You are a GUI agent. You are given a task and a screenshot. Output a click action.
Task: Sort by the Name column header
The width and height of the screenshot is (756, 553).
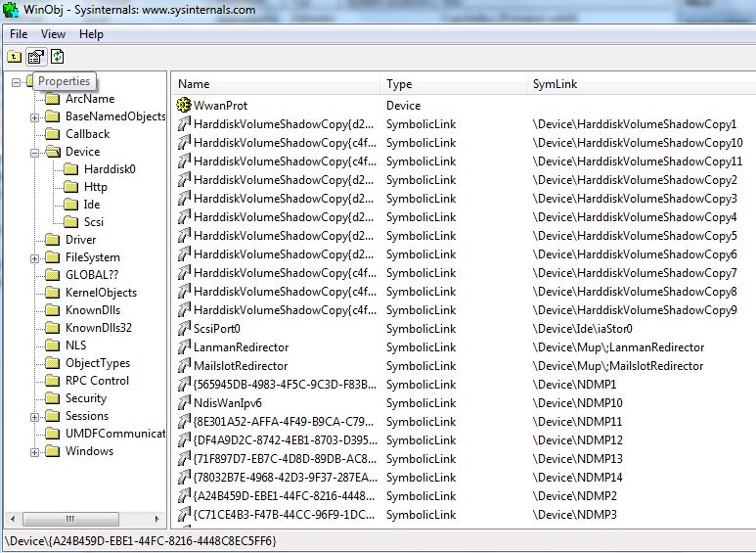(x=276, y=84)
